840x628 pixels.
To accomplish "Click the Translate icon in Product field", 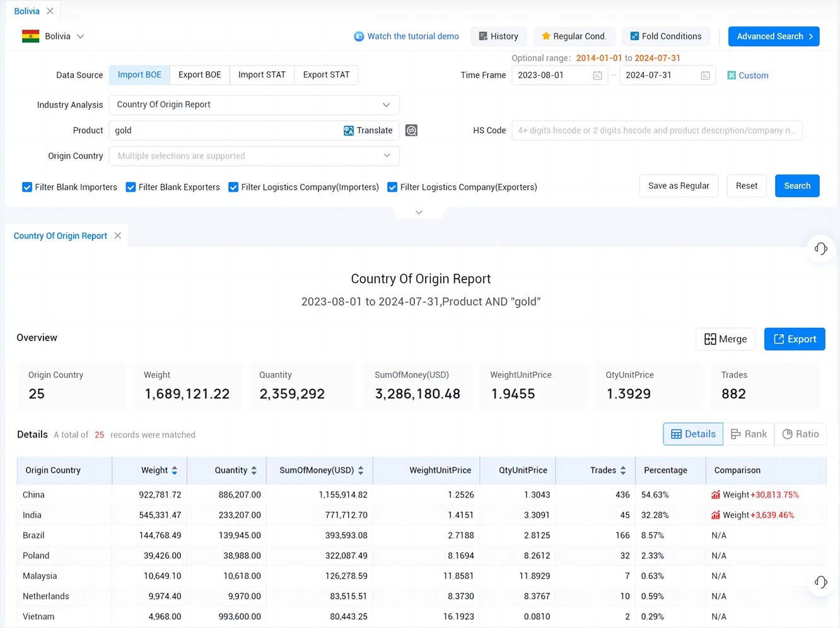I will (349, 131).
